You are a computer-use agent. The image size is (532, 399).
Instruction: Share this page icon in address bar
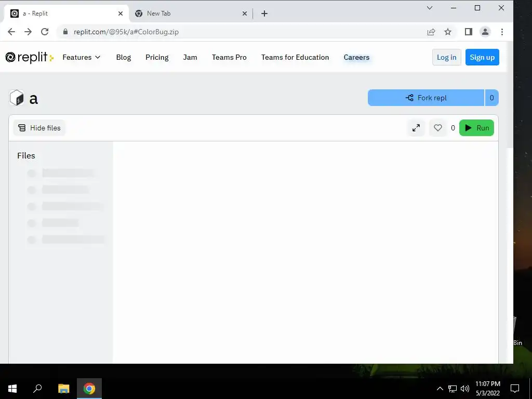431,32
